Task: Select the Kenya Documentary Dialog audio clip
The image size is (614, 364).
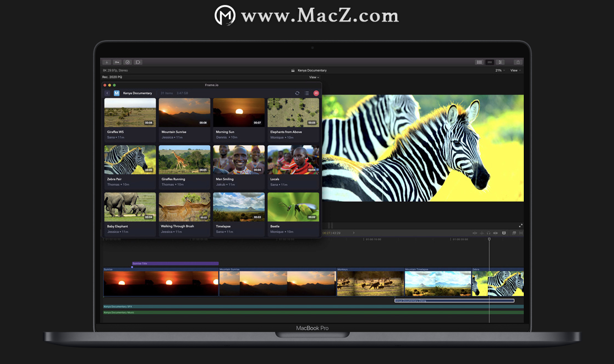Action: point(454,301)
